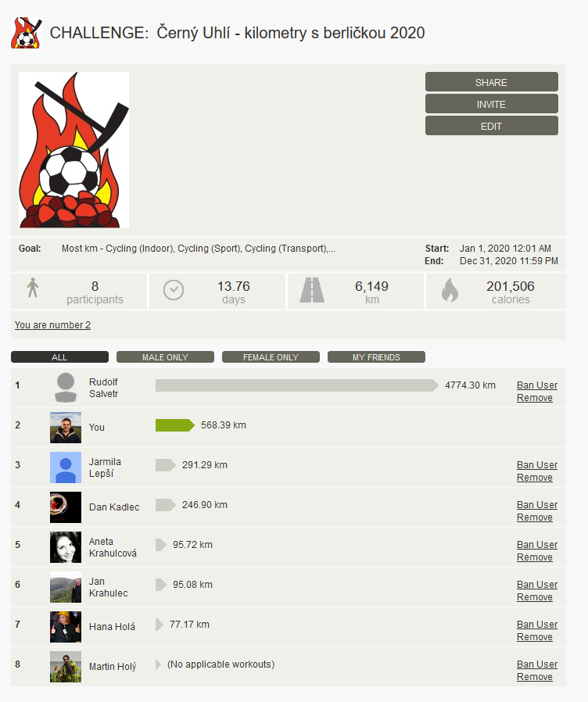Open Dan Kadlec's profile picture
The width and height of the screenshot is (588, 702).
click(66, 507)
